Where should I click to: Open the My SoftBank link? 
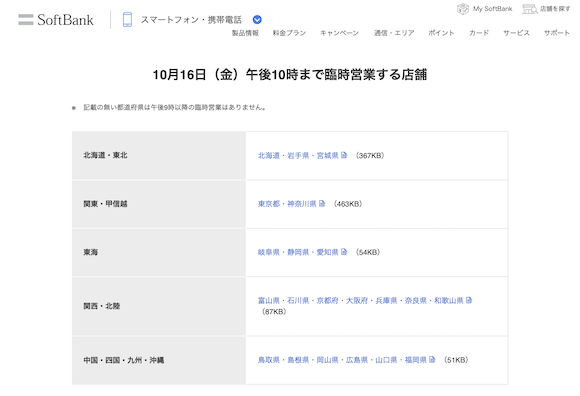(492, 9)
